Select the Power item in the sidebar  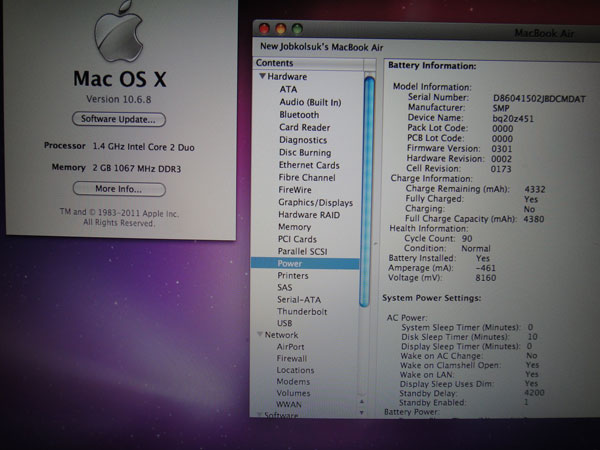pos(291,263)
